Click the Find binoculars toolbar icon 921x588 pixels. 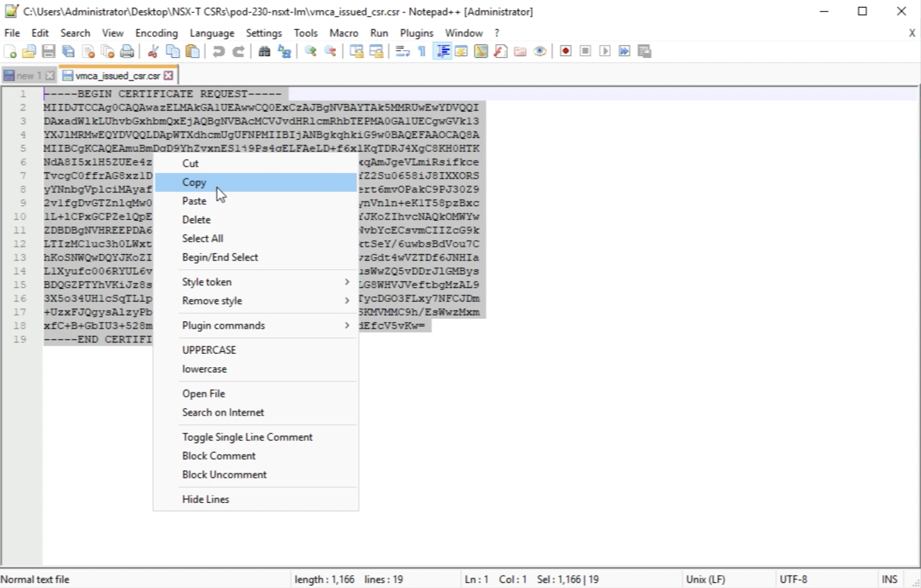pyautogui.click(x=264, y=52)
